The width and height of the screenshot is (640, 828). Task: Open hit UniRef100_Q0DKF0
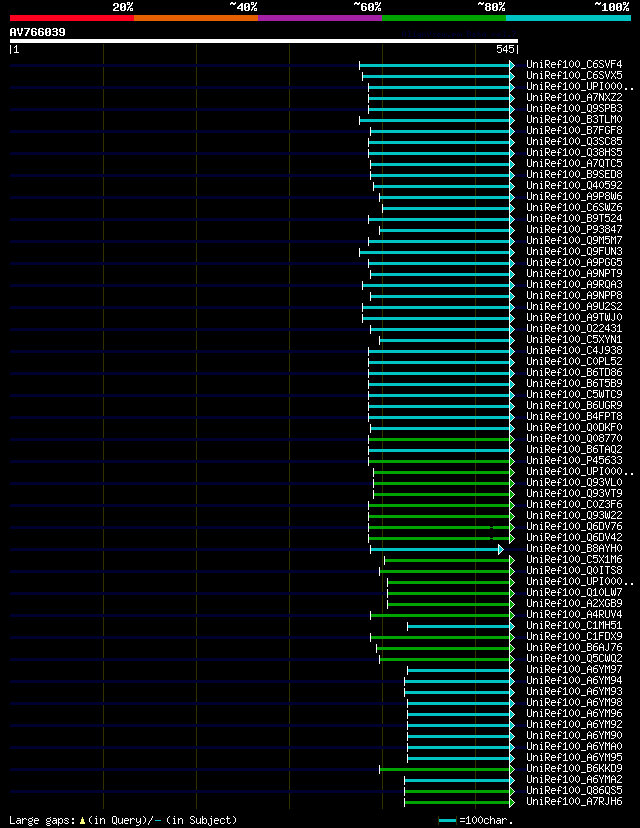[574, 428]
